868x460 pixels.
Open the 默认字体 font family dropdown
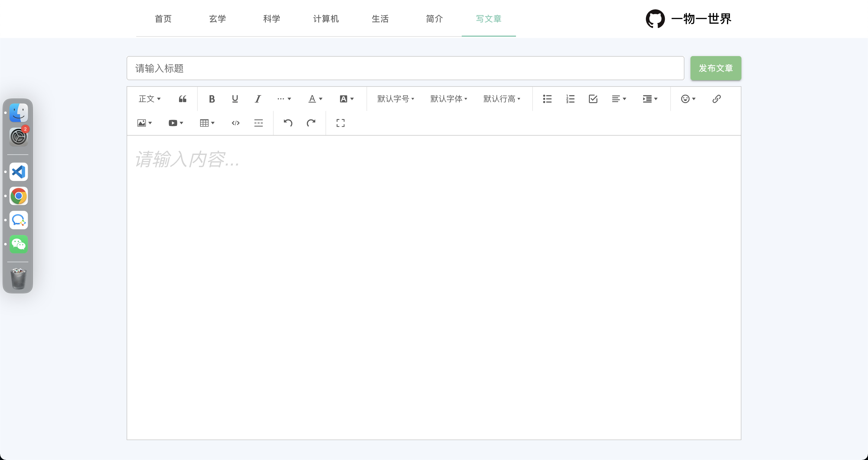click(x=448, y=99)
